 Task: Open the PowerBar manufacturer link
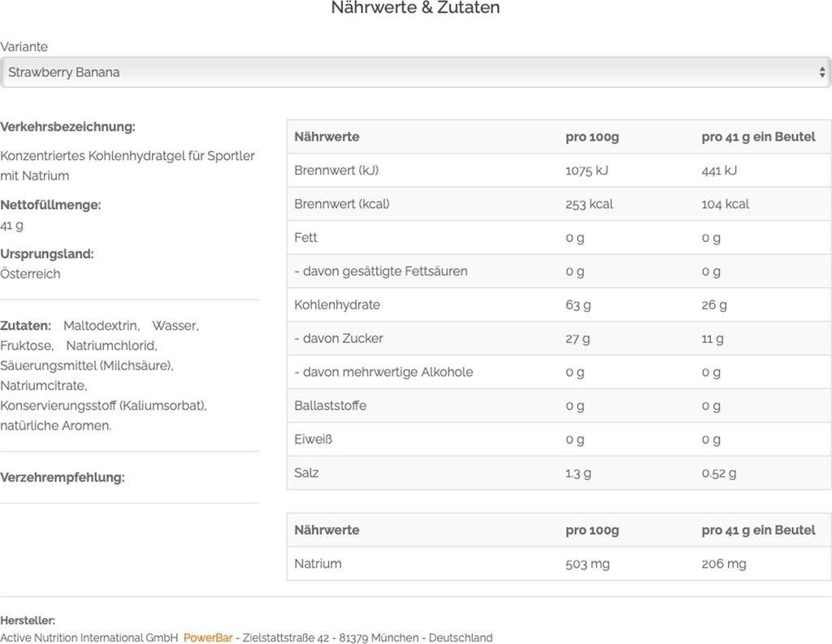pyautogui.click(x=208, y=638)
